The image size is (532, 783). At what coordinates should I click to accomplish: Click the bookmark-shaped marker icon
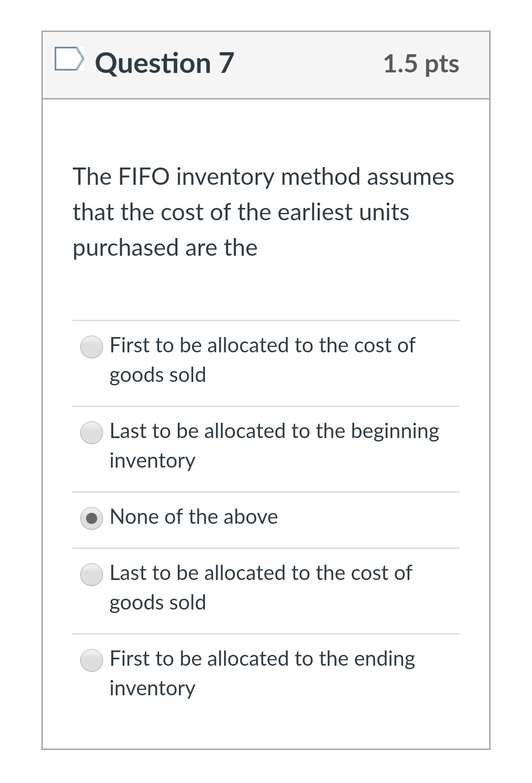(68, 58)
